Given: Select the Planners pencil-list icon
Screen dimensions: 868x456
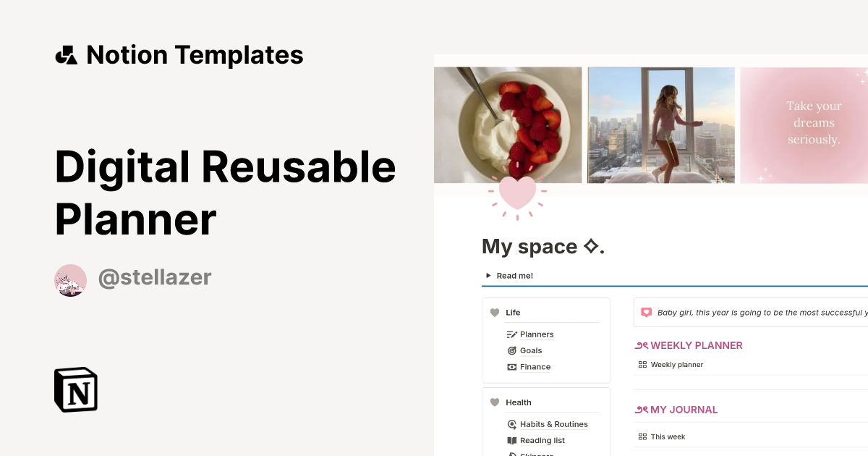Looking at the screenshot, I should [511, 334].
